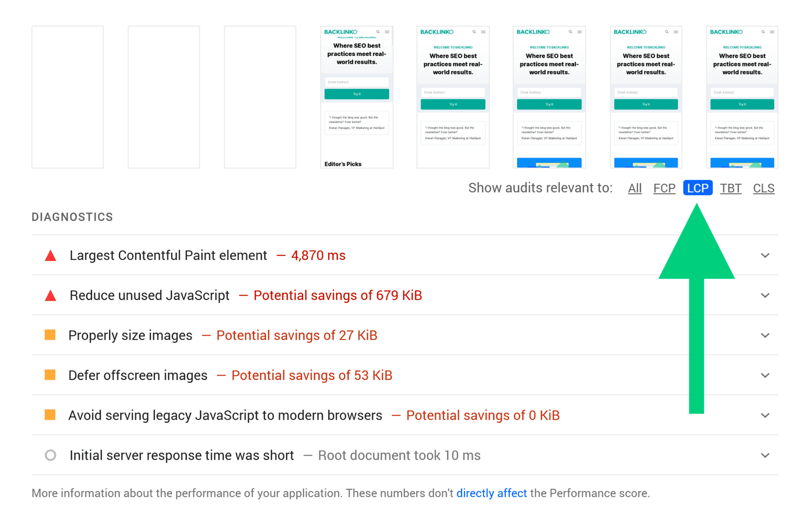Click the fourth filmstrip screenshot thumbnail
The image size is (810, 532).
(x=356, y=97)
